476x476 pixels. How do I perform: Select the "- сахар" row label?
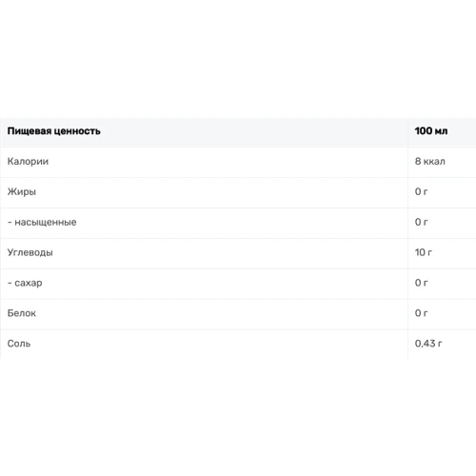(25, 283)
